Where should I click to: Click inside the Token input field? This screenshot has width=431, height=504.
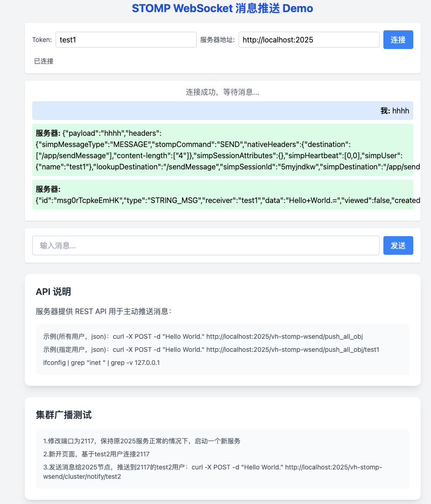126,40
